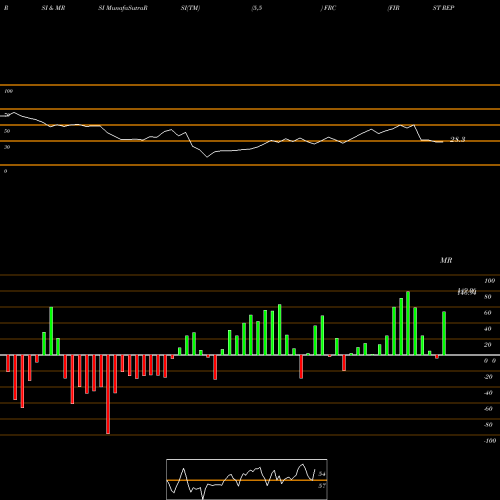The height and width of the screenshot is (500, 500).
Task: Click the 'MR' chart label
Action: click(446, 260)
